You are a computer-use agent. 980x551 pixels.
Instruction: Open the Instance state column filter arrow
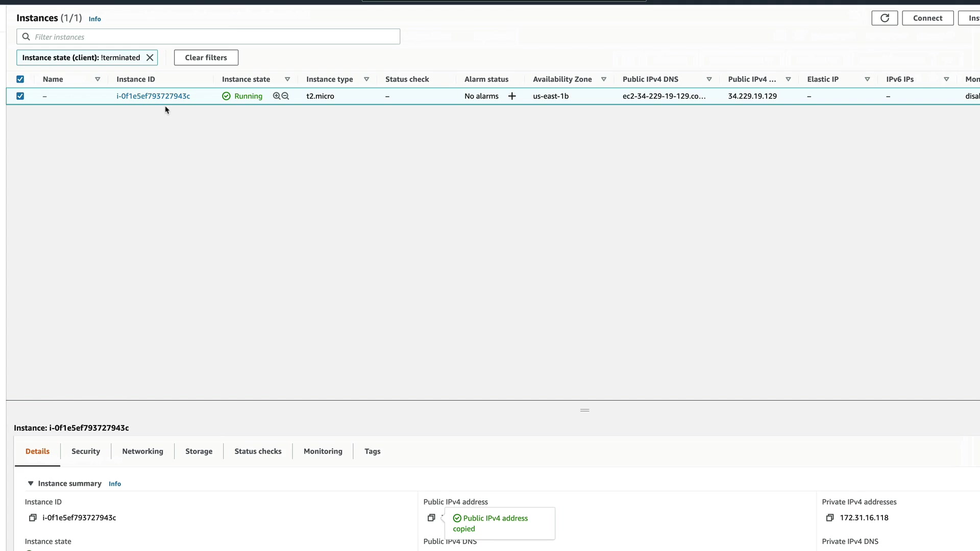pyautogui.click(x=287, y=79)
